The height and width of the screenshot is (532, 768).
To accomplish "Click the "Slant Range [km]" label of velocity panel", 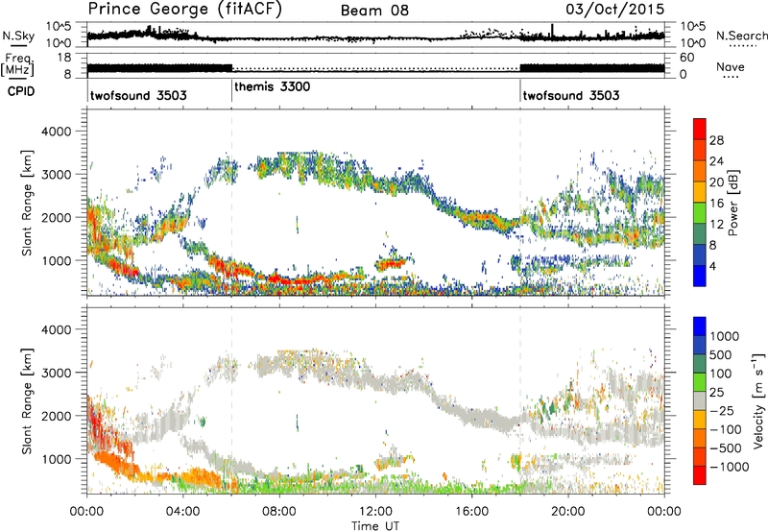I will tap(28, 400).
